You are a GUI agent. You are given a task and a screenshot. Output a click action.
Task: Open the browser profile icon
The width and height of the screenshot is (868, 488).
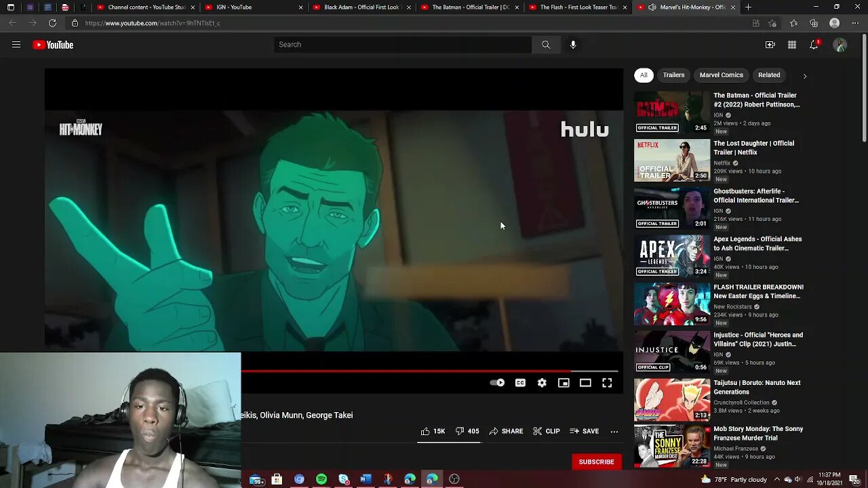click(x=835, y=23)
